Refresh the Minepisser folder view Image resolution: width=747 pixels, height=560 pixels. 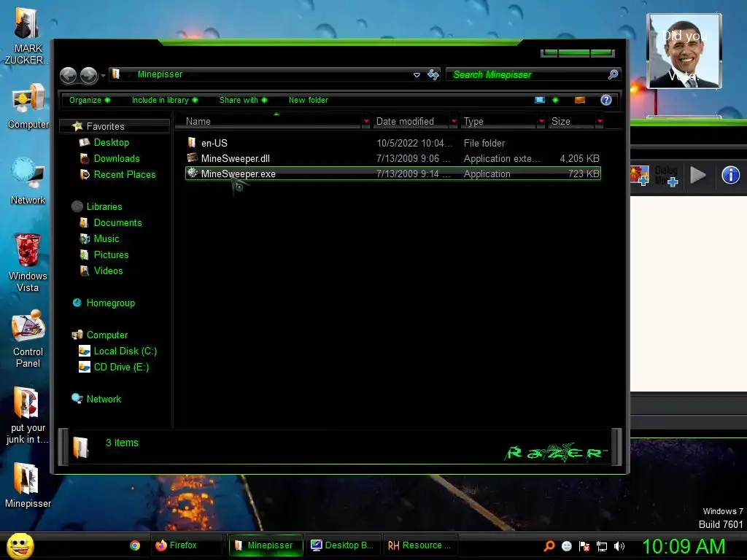pyautogui.click(x=433, y=75)
